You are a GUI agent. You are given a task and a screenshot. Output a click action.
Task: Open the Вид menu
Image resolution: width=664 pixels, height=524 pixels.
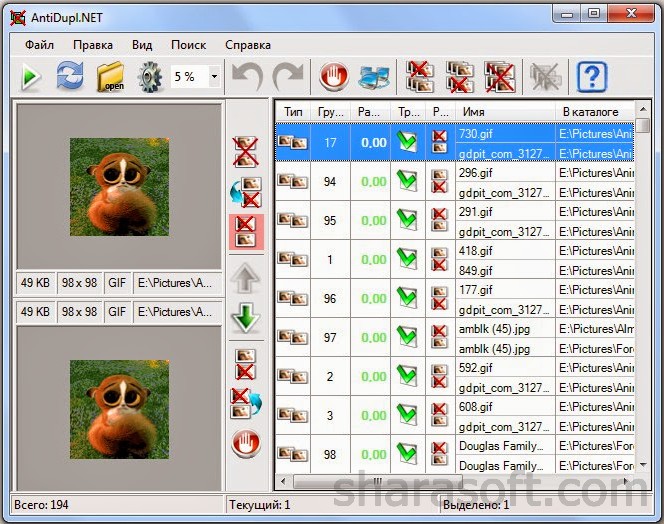point(142,45)
